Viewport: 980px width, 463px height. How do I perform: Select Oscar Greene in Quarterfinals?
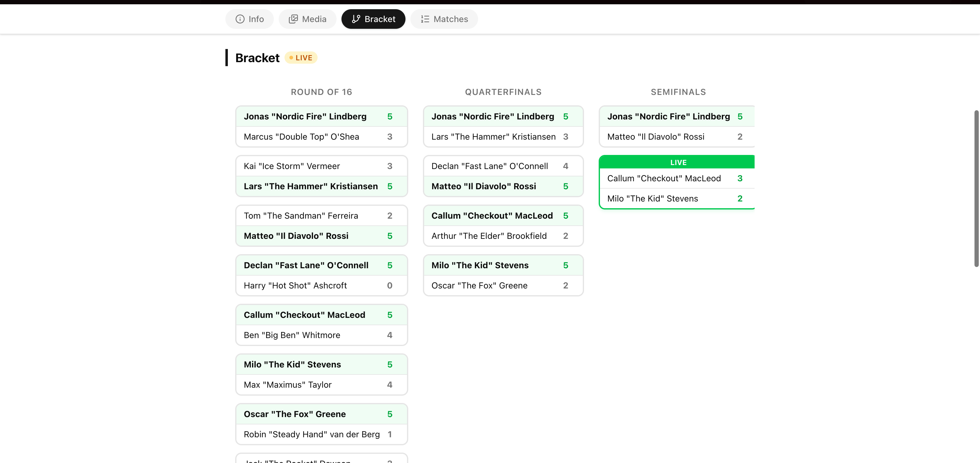[x=503, y=285]
